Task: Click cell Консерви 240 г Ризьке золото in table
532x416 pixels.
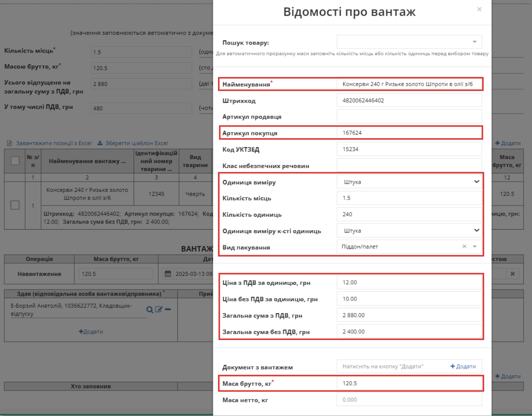Action: coord(87,194)
